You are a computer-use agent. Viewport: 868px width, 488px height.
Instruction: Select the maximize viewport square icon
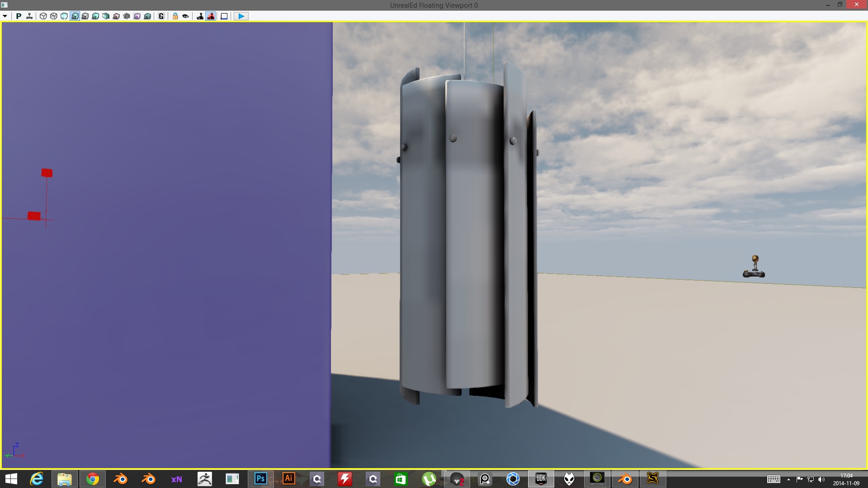tap(224, 16)
